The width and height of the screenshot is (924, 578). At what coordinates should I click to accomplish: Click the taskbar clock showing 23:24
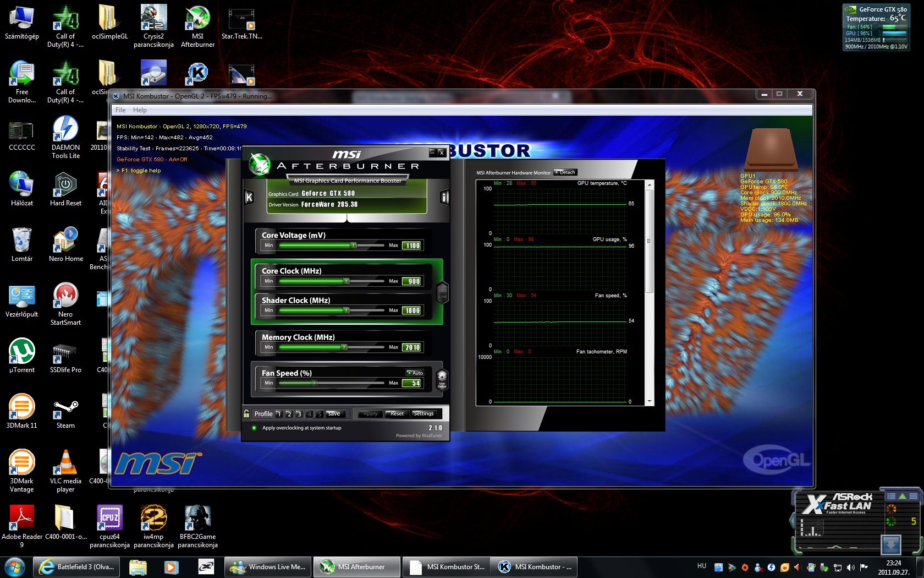coord(894,568)
